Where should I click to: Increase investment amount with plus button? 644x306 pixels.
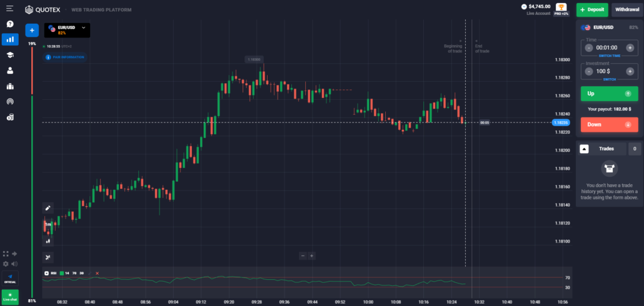(630, 71)
